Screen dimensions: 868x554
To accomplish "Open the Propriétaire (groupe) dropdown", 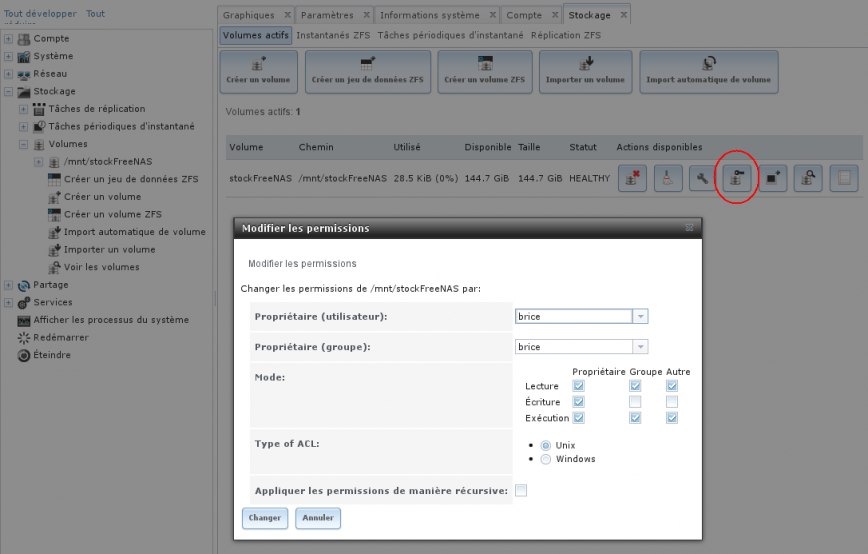I will click(641, 347).
